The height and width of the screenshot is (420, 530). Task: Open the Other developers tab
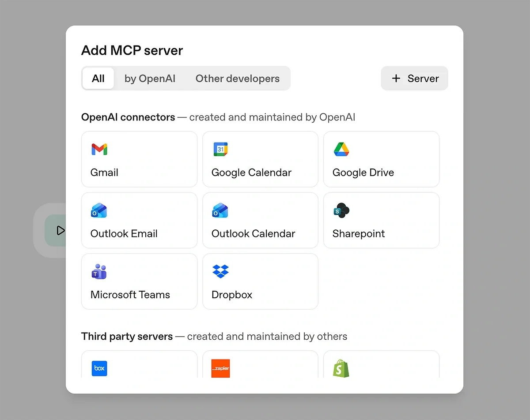[x=237, y=78]
